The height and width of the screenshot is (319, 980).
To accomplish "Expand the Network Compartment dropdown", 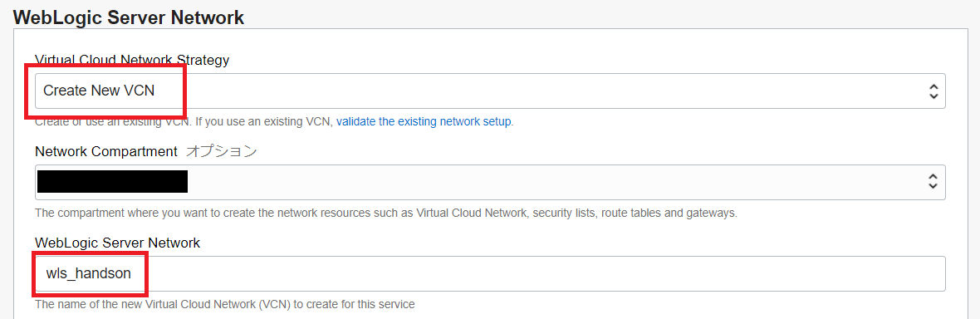I will [x=490, y=182].
